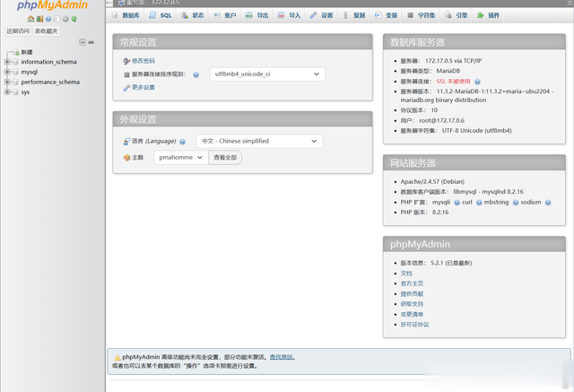Click database icon beside performance_schema
The image size is (574, 392).
click(x=15, y=82)
